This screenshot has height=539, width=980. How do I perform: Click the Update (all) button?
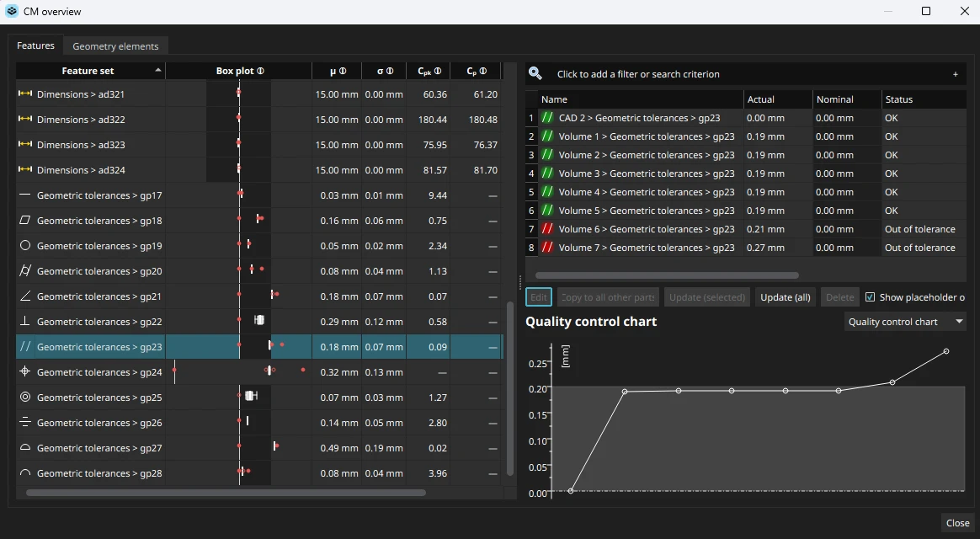(785, 297)
